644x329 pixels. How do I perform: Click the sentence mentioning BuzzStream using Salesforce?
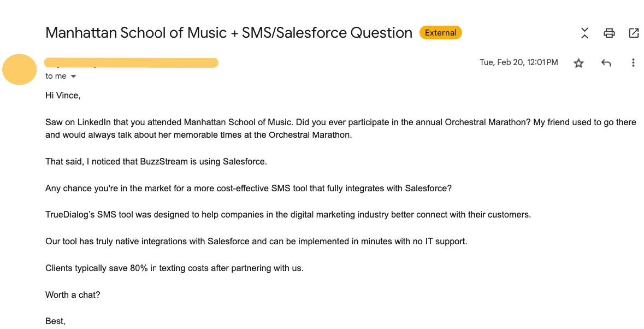[156, 161]
